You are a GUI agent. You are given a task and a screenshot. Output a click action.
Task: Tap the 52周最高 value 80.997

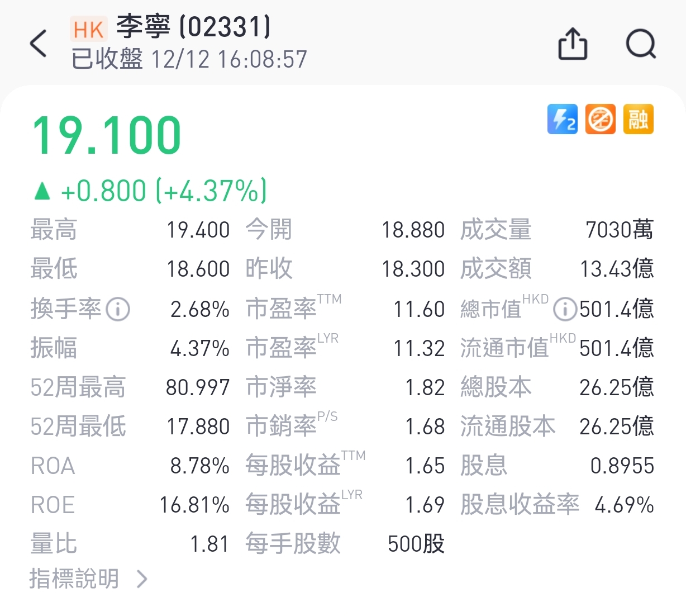point(198,387)
